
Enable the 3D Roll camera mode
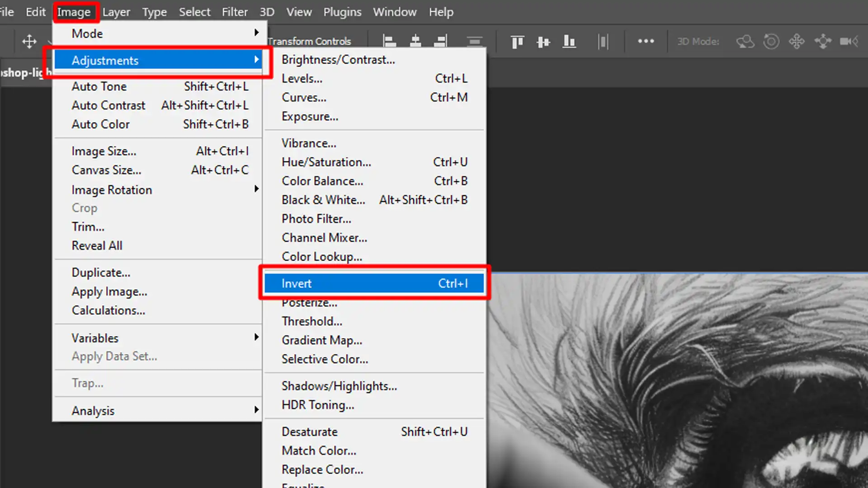coord(771,41)
